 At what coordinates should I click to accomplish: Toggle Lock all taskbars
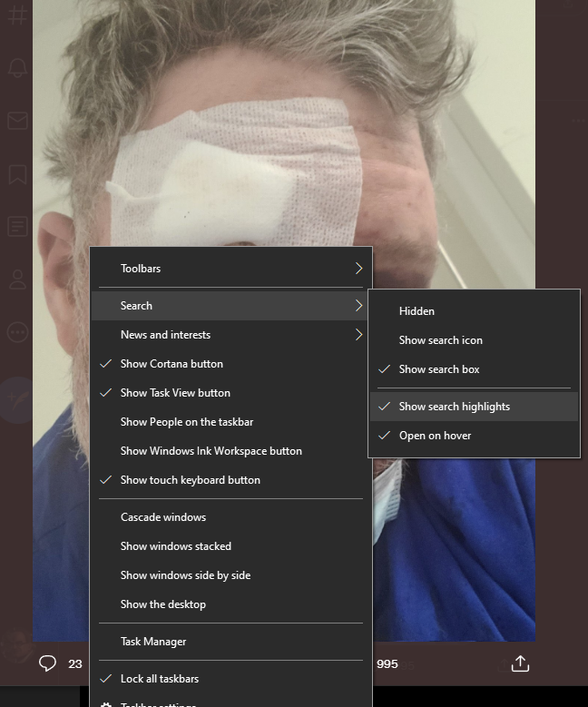pos(230,679)
